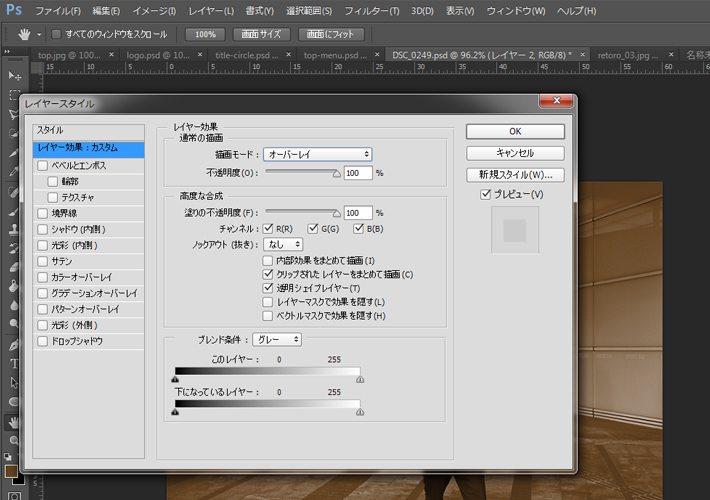Reset default foreground and background colors
The width and height of the screenshot is (710, 500).
pos(8,457)
